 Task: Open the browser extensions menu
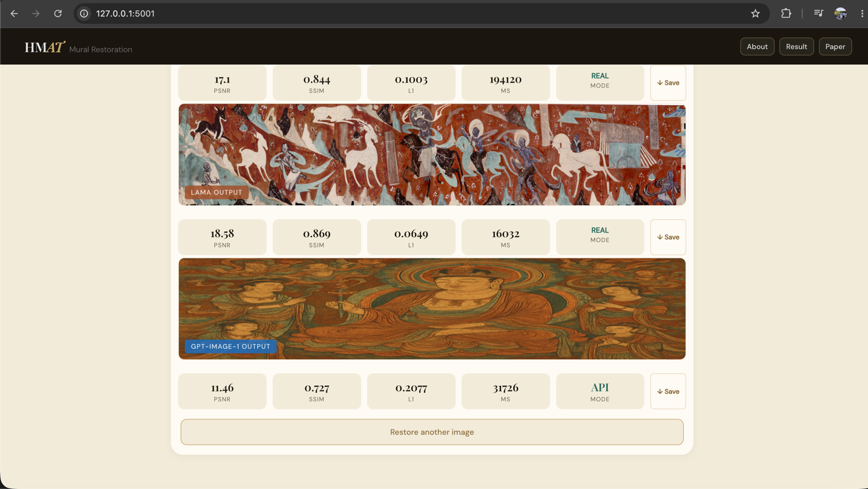[x=786, y=13]
